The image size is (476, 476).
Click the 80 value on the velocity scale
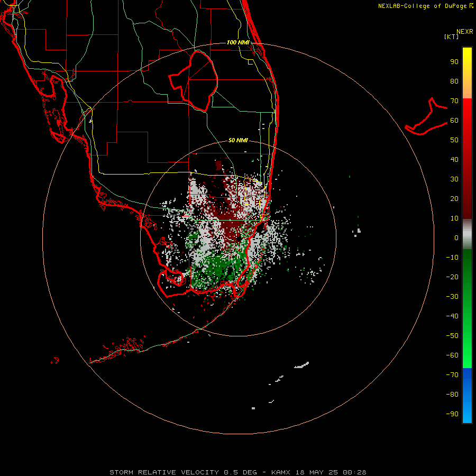454,81
